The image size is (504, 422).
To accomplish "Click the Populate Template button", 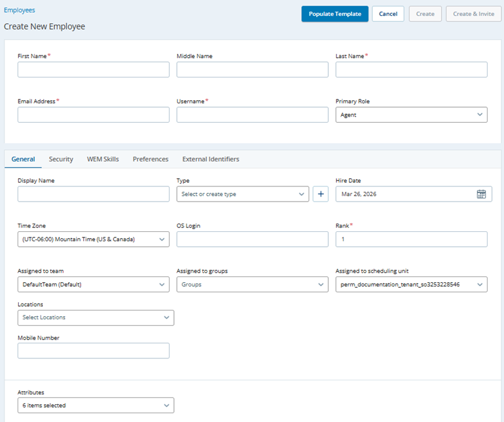I will (x=335, y=14).
